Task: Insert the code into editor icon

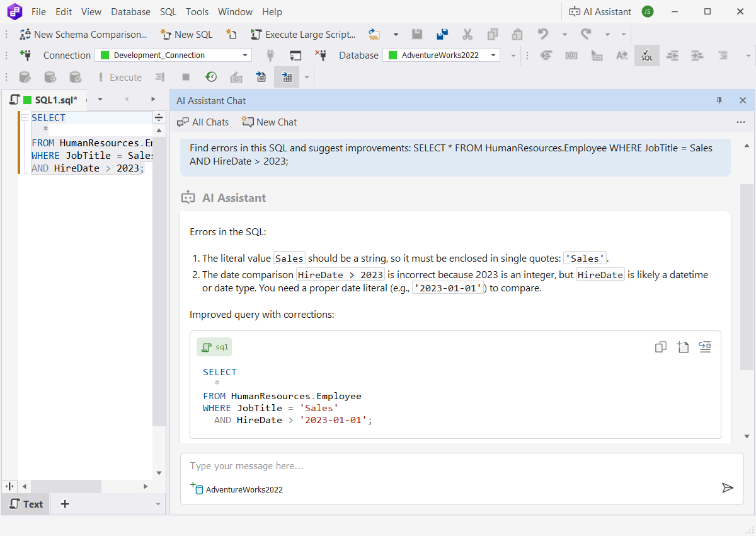Action: point(705,347)
